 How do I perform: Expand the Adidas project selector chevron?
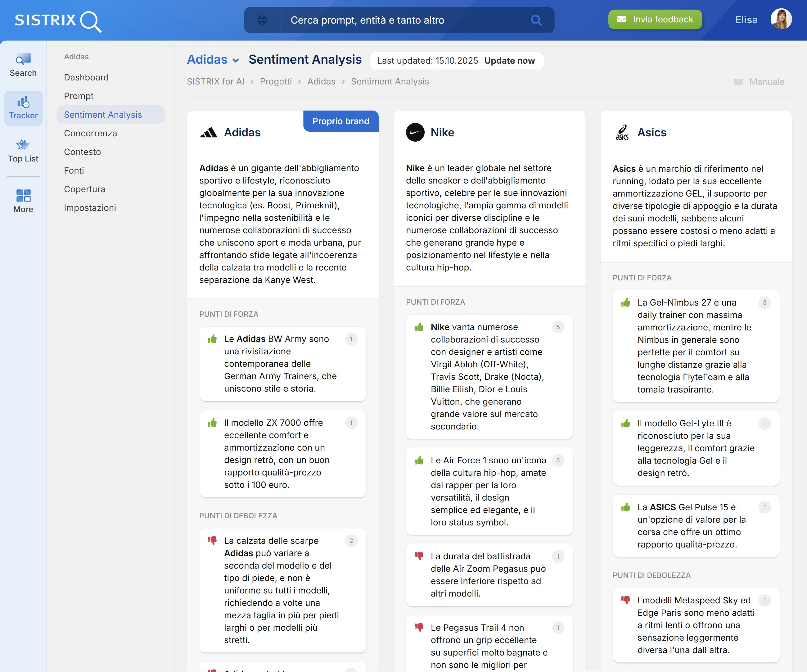tap(236, 60)
